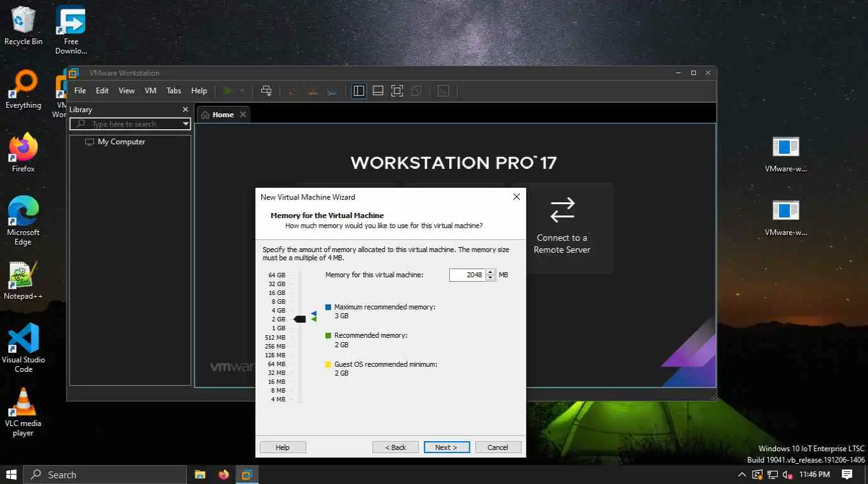This screenshot has height=484, width=868.
Task: Click the Back button in the wizard
Action: [x=396, y=447]
